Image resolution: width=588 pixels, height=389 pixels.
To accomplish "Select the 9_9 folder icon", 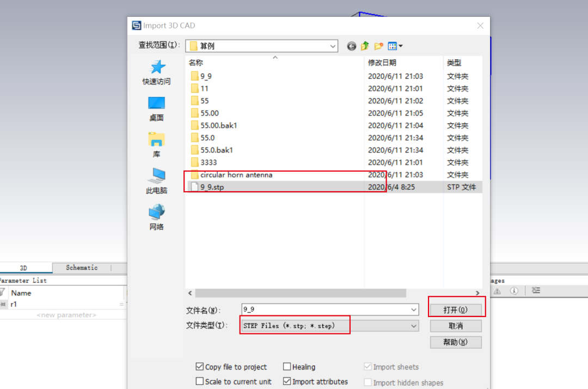I will 194,76.
